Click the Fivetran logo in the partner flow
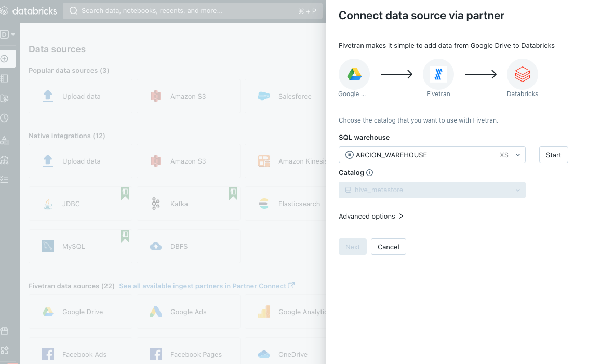This screenshot has height=364, width=601. coord(438,74)
